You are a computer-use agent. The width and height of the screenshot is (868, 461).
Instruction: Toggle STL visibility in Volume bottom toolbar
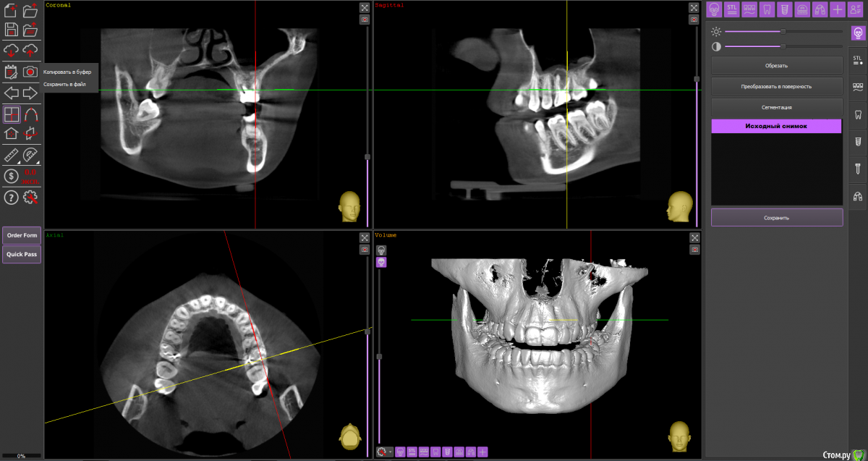[x=412, y=452]
